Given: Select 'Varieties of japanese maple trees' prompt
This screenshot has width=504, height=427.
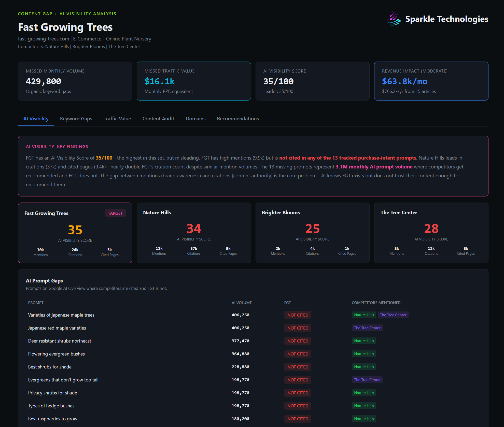Looking at the screenshot, I should click(61, 315).
